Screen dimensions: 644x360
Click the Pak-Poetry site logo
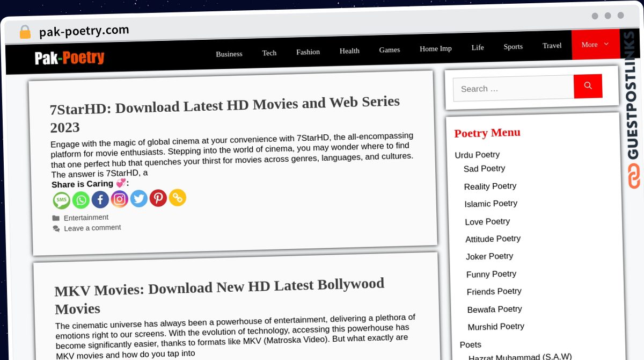[x=69, y=58]
